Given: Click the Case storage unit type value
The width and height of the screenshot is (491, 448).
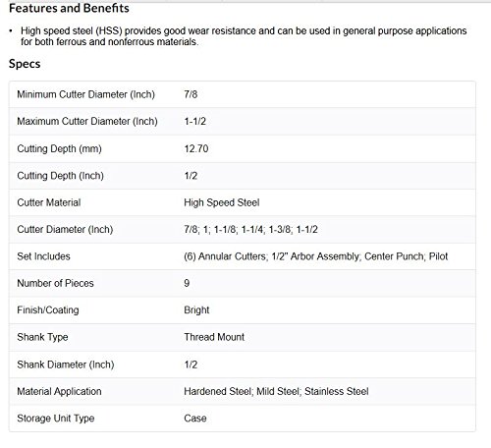Looking at the screenshot, I should coord(195,418).
